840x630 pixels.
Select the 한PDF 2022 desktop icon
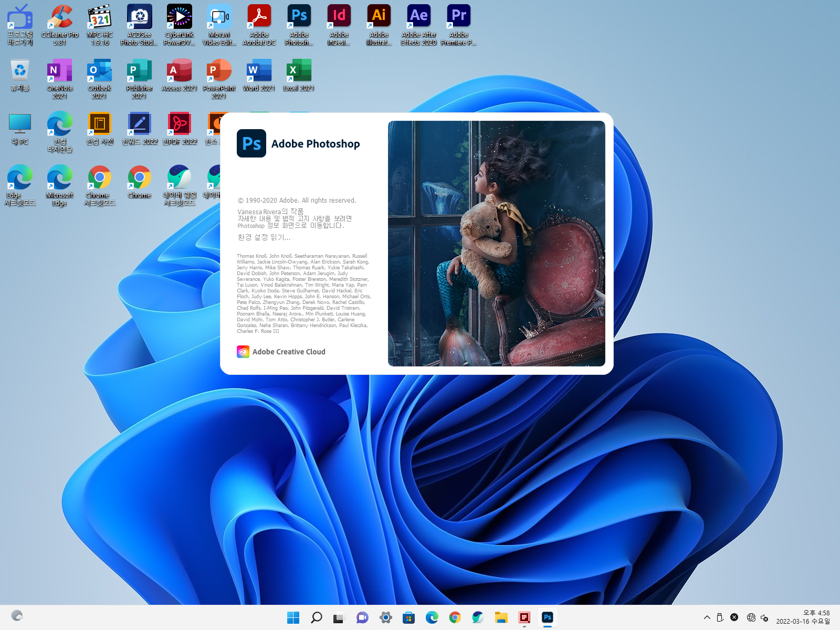coord(180,129)
